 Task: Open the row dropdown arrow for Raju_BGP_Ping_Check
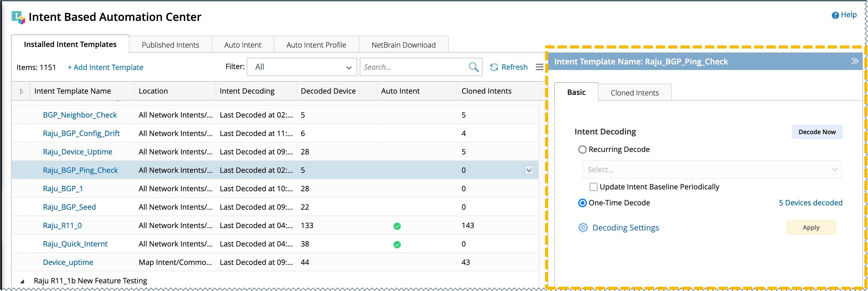pos(529,170)
